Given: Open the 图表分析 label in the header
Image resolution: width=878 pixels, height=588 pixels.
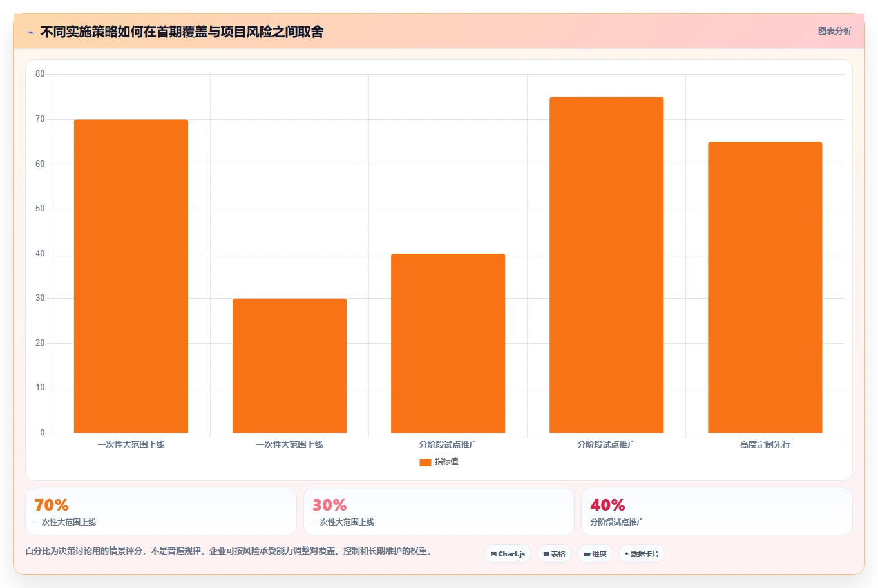Looking at the screenshot, I should tap(834, 31).
